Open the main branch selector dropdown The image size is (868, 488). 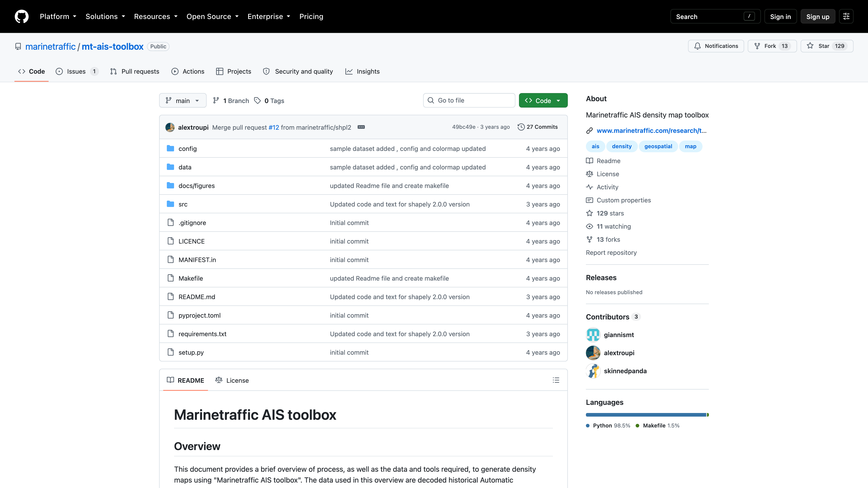click(x=183, y=100)
